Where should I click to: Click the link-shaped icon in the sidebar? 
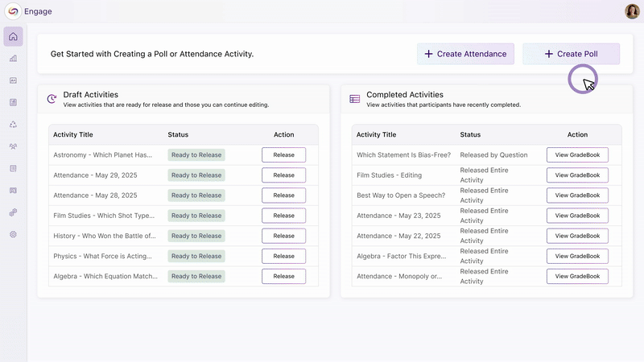(13, 212)
